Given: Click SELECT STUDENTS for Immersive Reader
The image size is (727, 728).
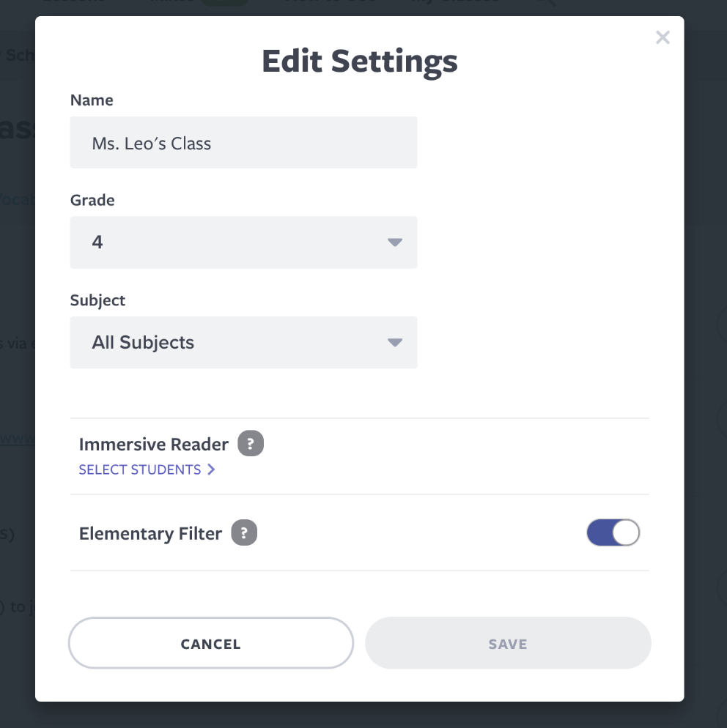Looking at the screenshot, I should point(139,469).
